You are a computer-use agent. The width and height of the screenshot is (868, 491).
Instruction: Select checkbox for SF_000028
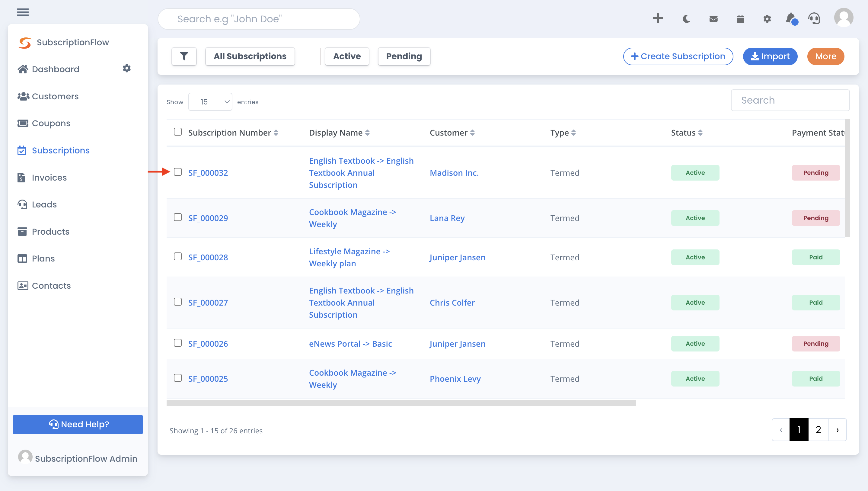tap(177, 257)
